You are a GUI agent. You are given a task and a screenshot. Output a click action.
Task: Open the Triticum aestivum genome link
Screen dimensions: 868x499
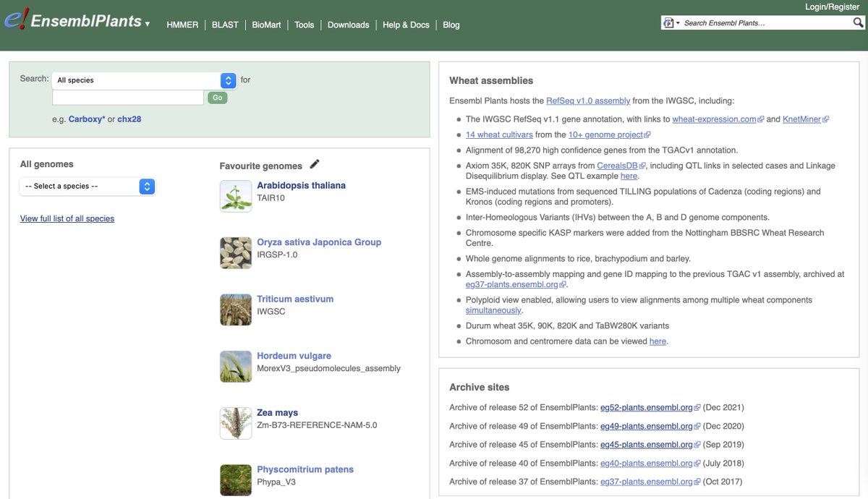pyautogui.click(x=295, y=299)
